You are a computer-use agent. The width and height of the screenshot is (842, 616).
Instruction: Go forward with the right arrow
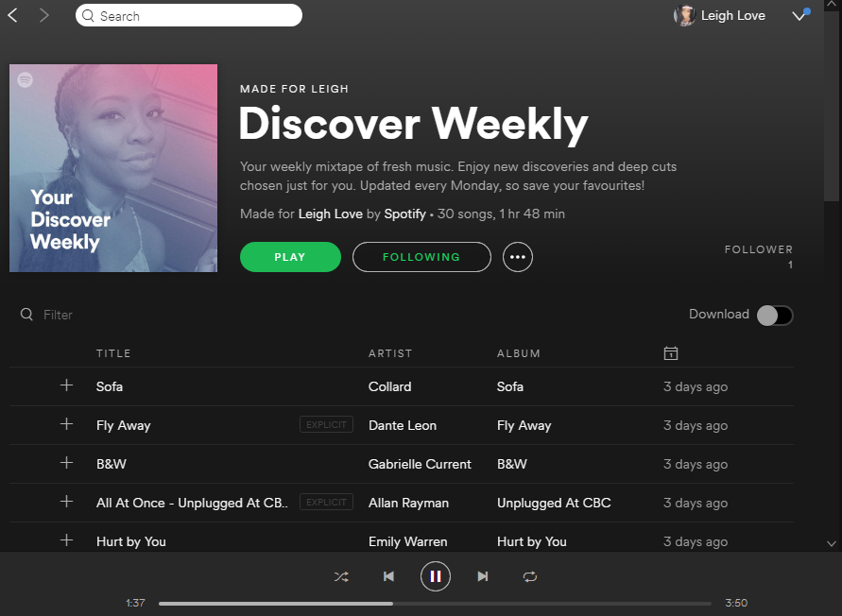click(44, 15)
